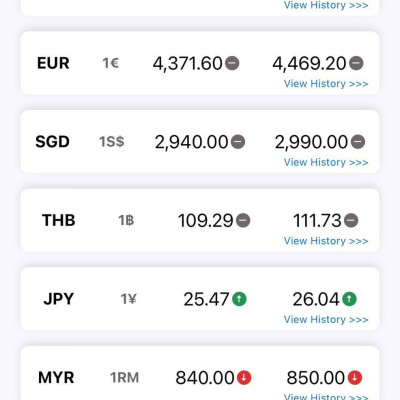Click the grey indicator next to 2,990.00
Screen dimensions: 400x400
[x=358, y=142]
